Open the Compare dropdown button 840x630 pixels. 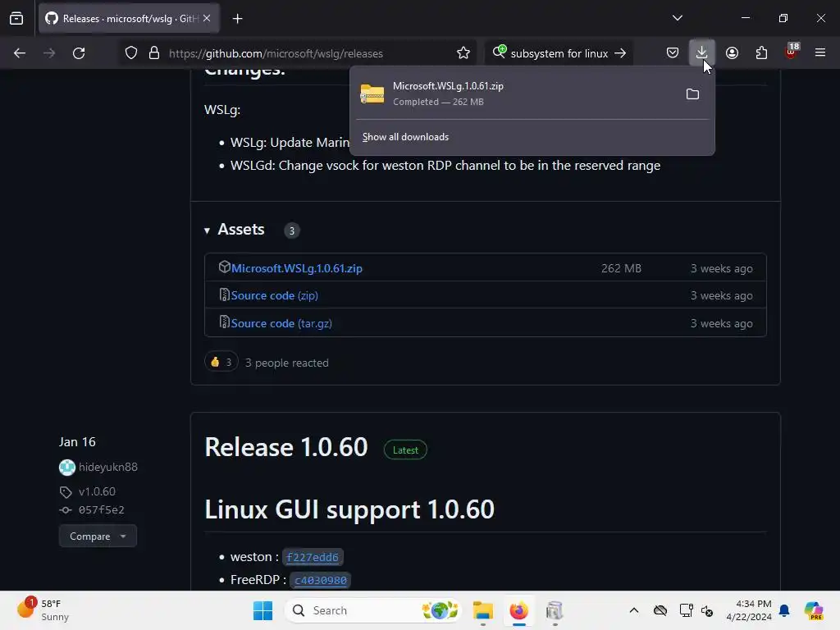click(x=98, y=536)
